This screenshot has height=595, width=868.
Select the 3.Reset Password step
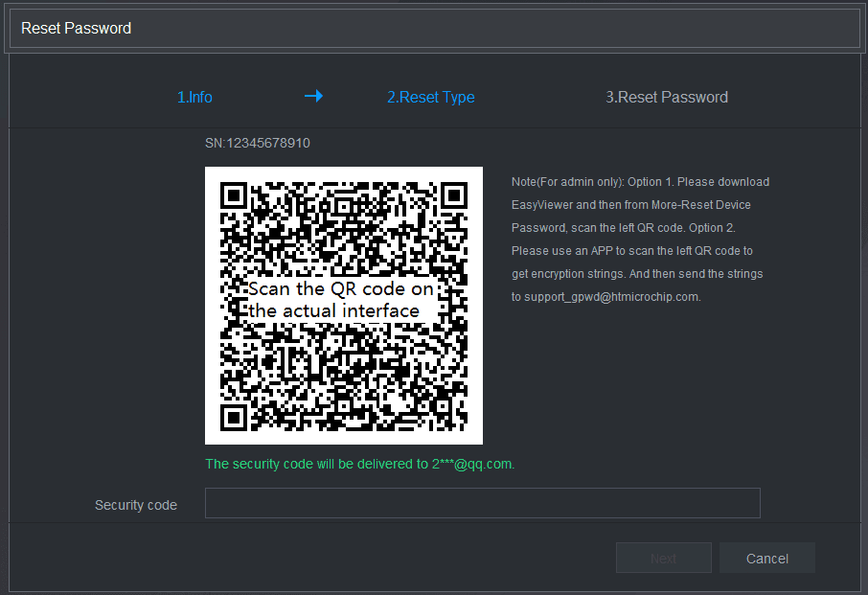(667, 98)
